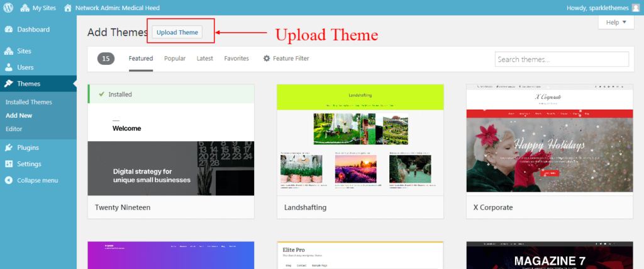Go to Installed Themes submenu link
Screen dimensions: 644x269
(x=28, y=102)
